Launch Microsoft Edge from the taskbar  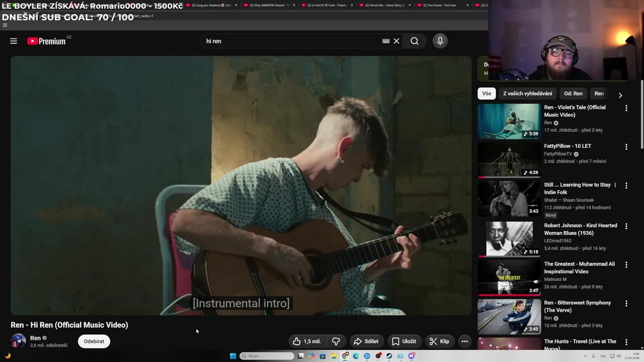(x=356, y=356)
